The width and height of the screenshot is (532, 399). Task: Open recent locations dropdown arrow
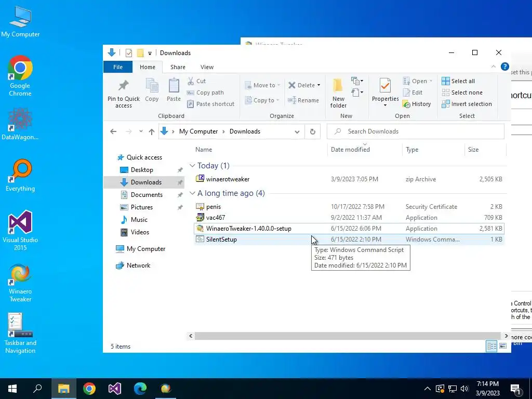pos(141,131)
